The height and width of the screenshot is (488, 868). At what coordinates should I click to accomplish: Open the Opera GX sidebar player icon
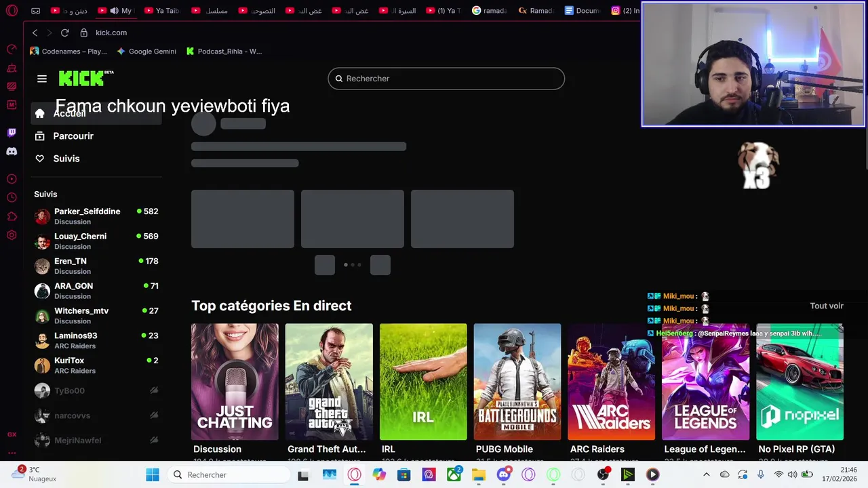tap(12, 179)
